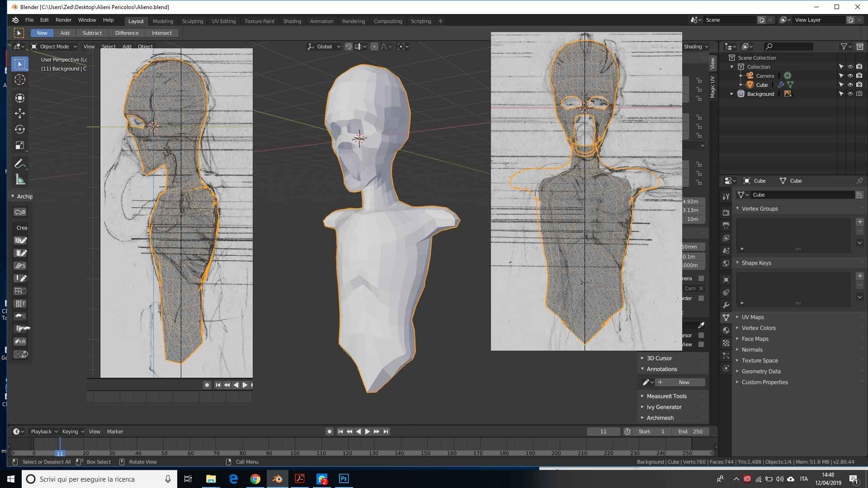Screen dimensions: 868x488
Task: Toggle the checkbox beside the clipped 'order' label
Action: pyautogui.click(x=701, y=298)
